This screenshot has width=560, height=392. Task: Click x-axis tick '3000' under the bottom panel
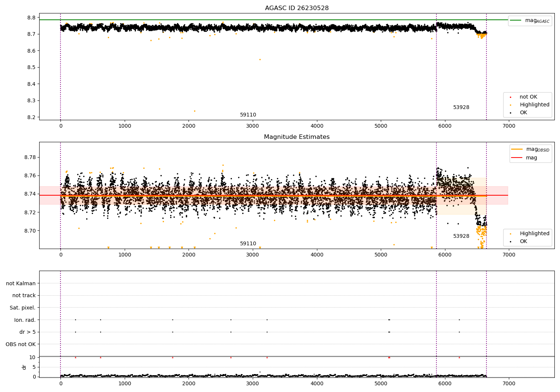(253, 383)
